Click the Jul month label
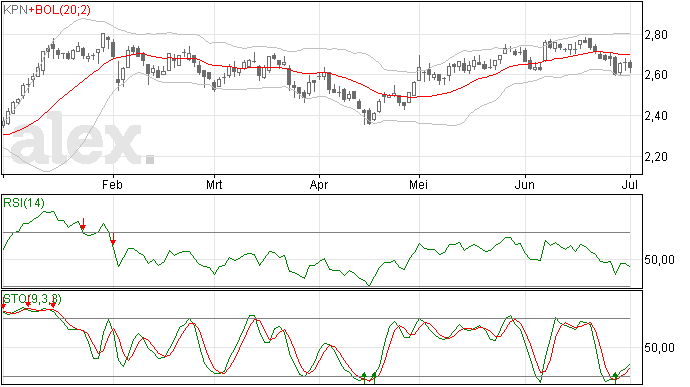The height and width of the screenshot is (387, 690). tap(630, 184)
